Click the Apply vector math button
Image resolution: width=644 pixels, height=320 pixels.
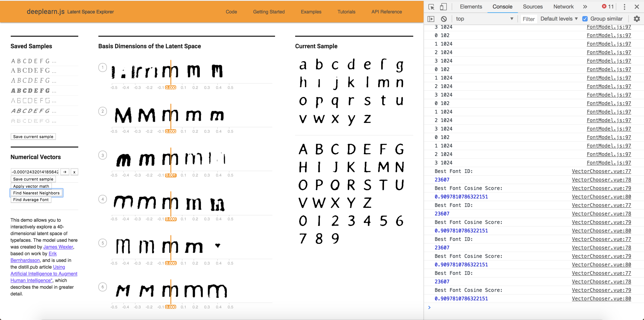point(31,186)
